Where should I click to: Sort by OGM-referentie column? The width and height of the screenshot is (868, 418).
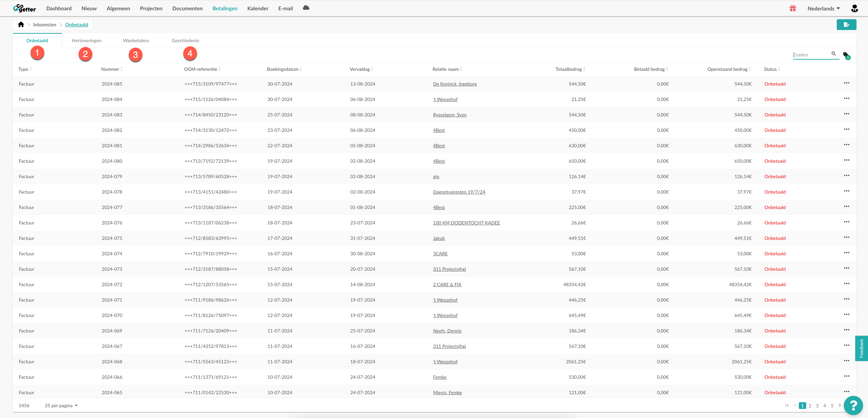202,69
